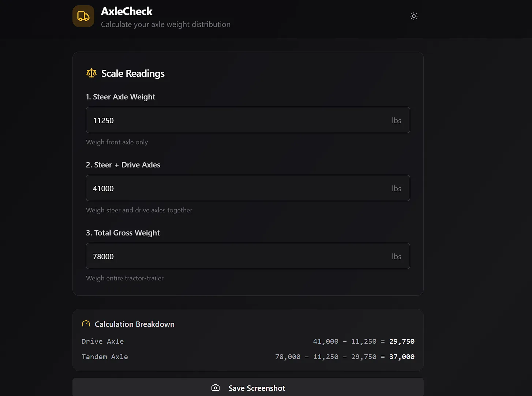Click the "Weigh entire tractor-trailer" hint text

click(x=125, y=278)
